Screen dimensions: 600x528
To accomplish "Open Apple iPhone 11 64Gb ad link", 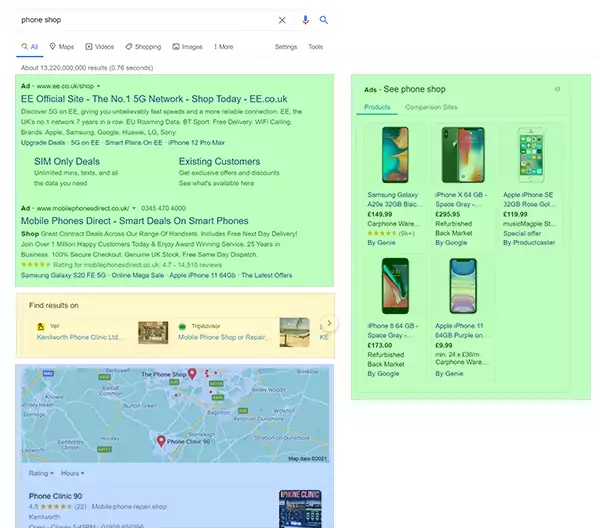I will (x=202, y=275).
